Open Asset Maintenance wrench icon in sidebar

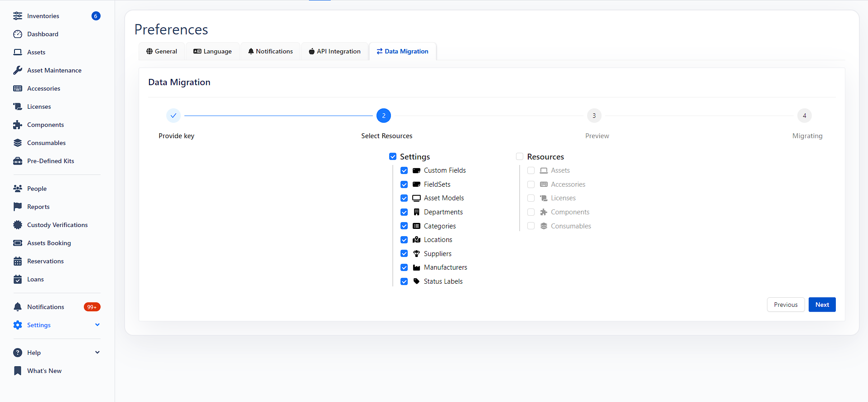pyautogui.click(x=18, y=70)
